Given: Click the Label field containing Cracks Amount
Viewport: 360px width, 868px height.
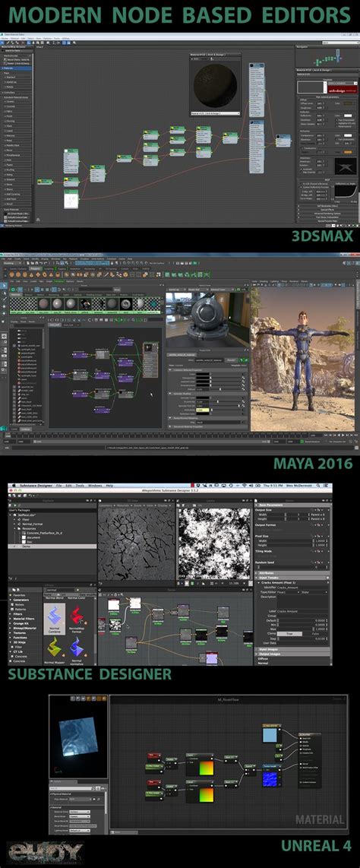Looking at the screenshot, I should (302, 611).
